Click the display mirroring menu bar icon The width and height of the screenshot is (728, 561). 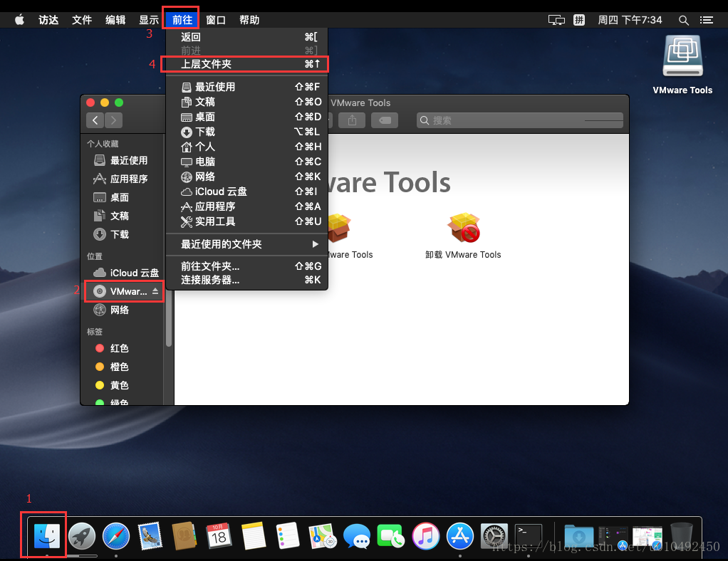(556, 20)
